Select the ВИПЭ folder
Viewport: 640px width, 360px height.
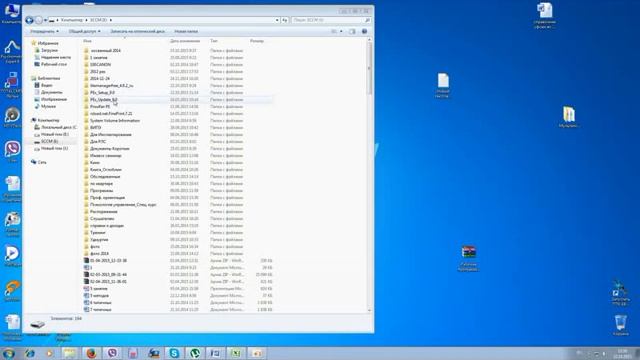(95, 128)
